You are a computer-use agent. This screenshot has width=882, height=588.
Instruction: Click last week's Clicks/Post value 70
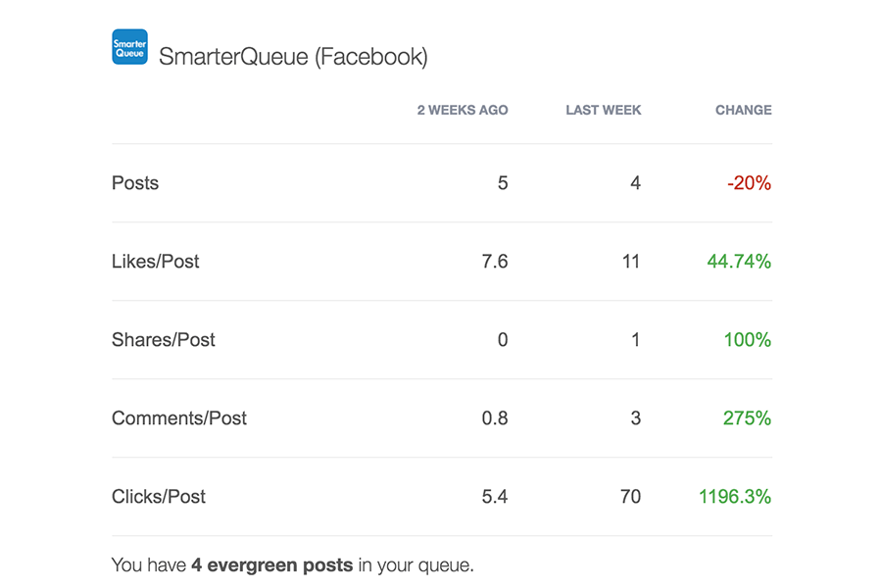pyautogui.click(x=630, y=496)
